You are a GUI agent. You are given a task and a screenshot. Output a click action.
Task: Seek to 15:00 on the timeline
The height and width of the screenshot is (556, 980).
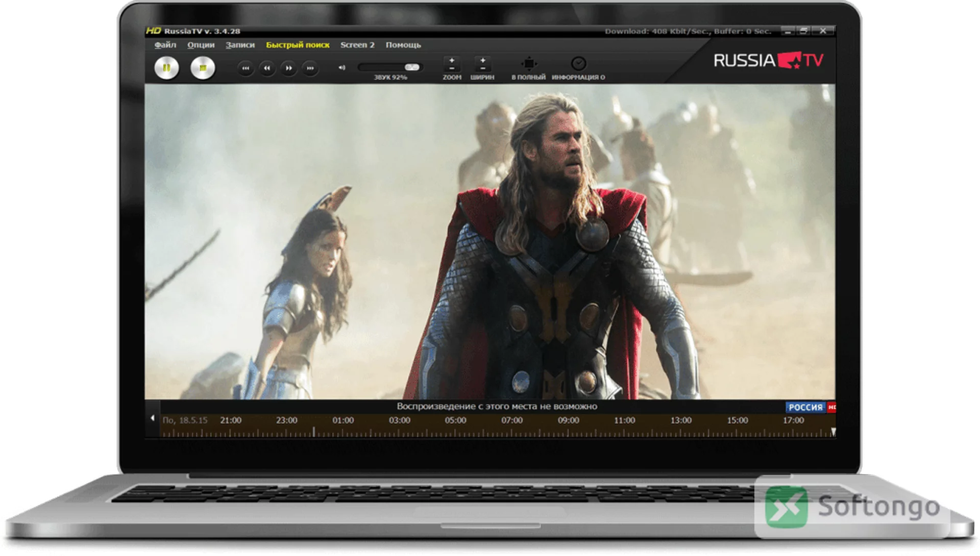[737, 420]
